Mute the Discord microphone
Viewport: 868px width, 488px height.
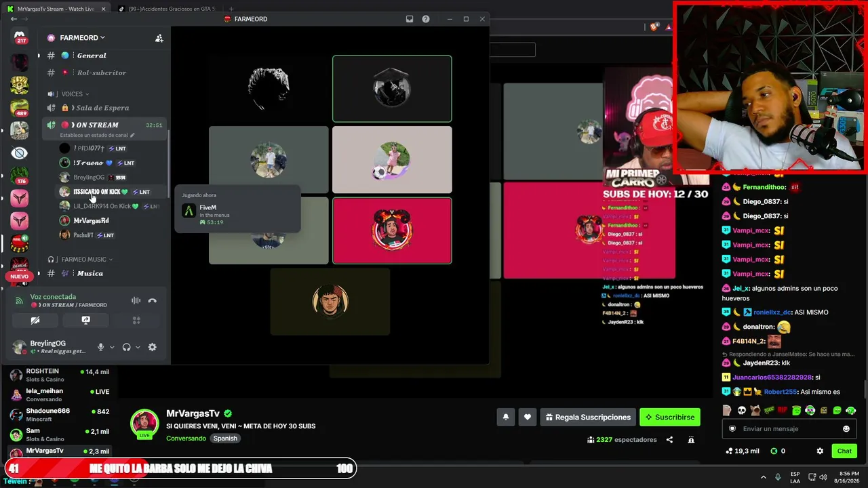click(100, 347)
